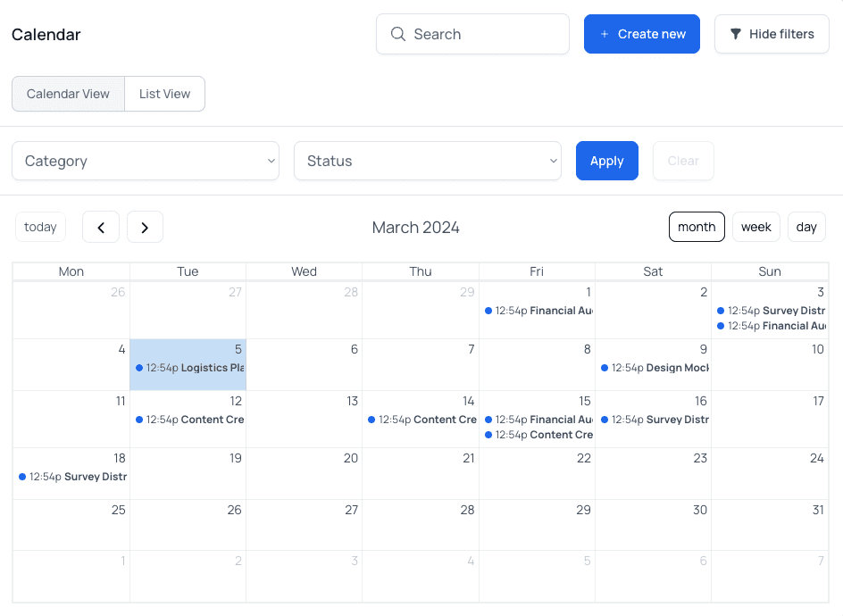Switch calendar to month view
843x616 pixels.
697,227
